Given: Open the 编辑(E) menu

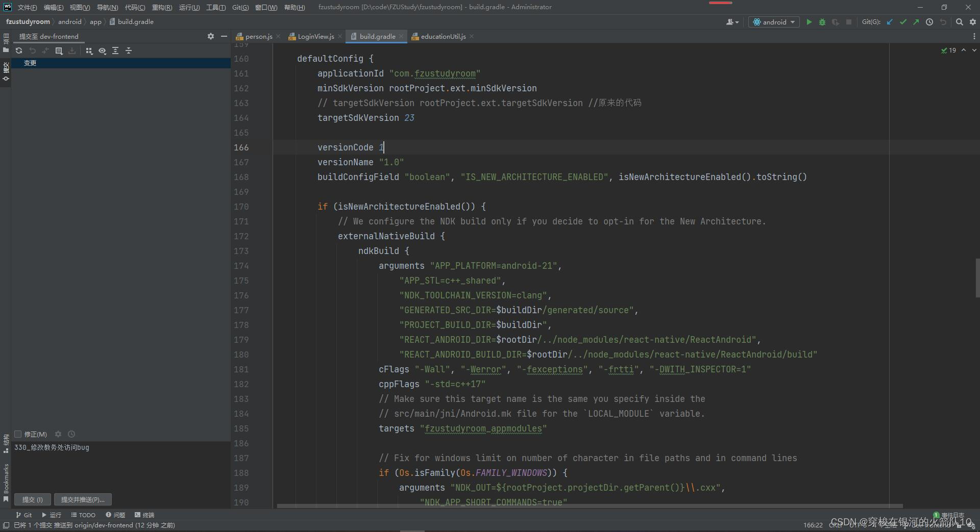Looking at the screenshot, I should coord(54,7).
